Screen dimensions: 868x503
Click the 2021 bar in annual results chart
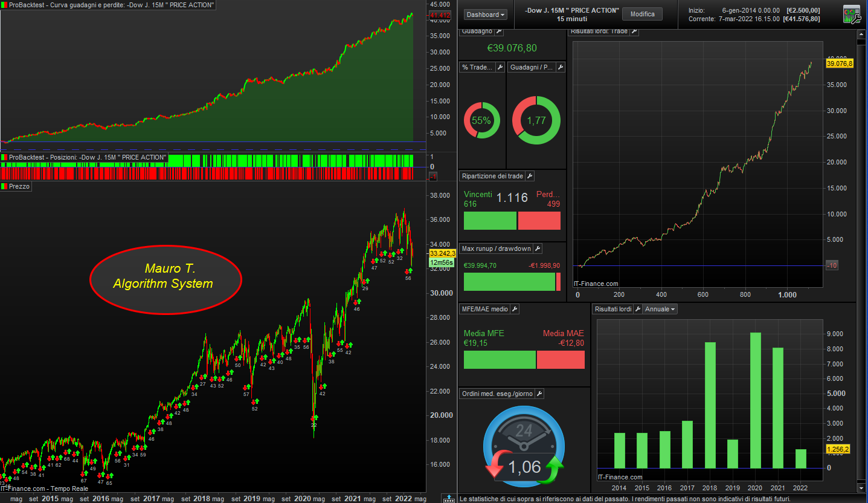778,408
